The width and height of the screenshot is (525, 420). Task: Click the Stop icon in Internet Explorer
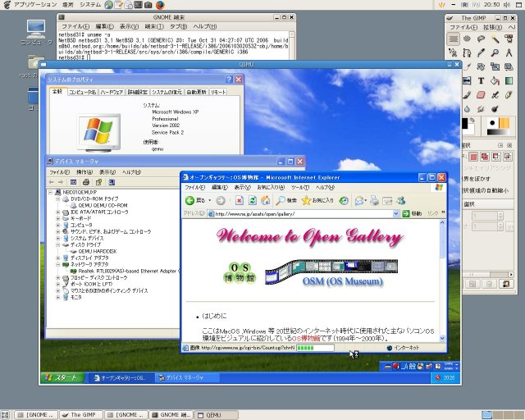click(240, 200)
